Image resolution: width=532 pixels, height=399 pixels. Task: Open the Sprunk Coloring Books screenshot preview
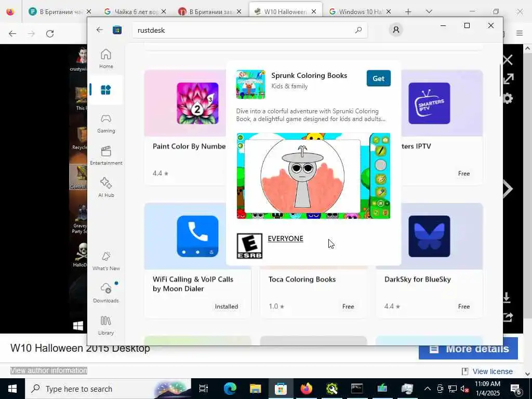[313, 176]
